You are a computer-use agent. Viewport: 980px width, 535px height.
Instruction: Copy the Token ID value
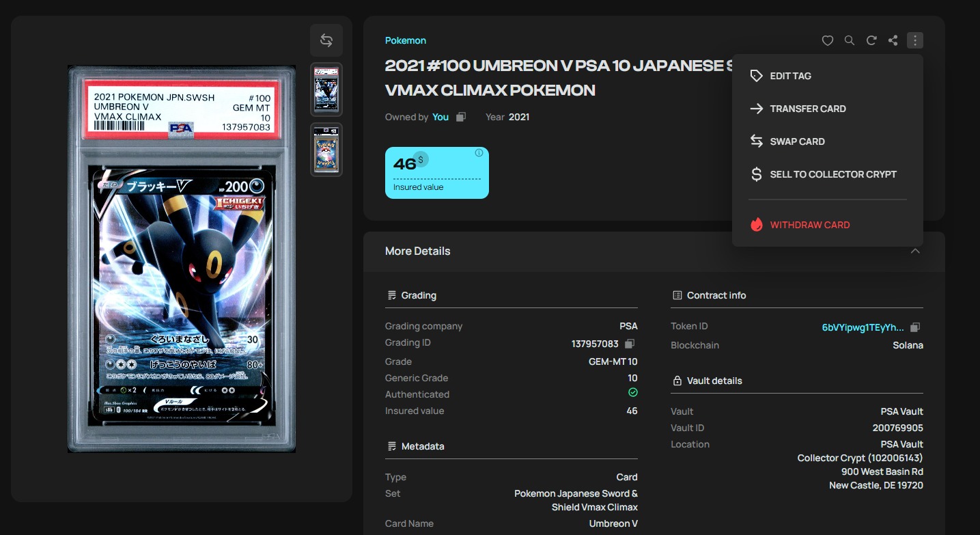click(916, 327)
